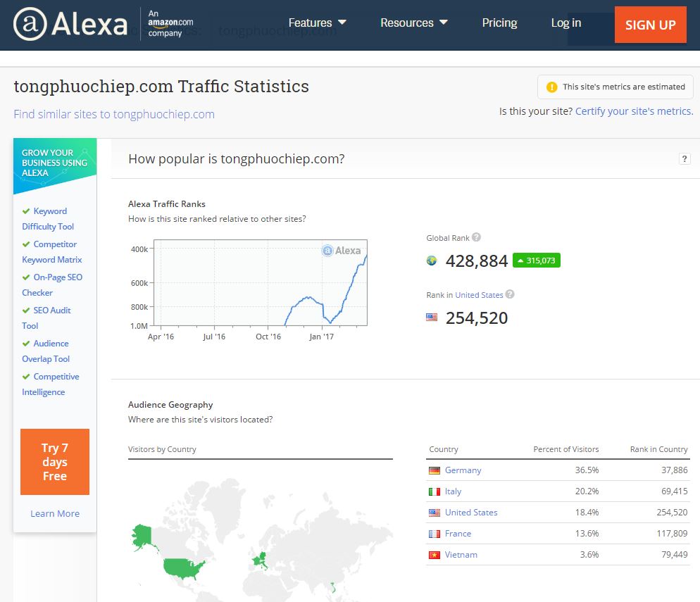This screenshot has width=700, height=602.
Task: Open SEO Audit Tool link
Action: tap(46, 318)
